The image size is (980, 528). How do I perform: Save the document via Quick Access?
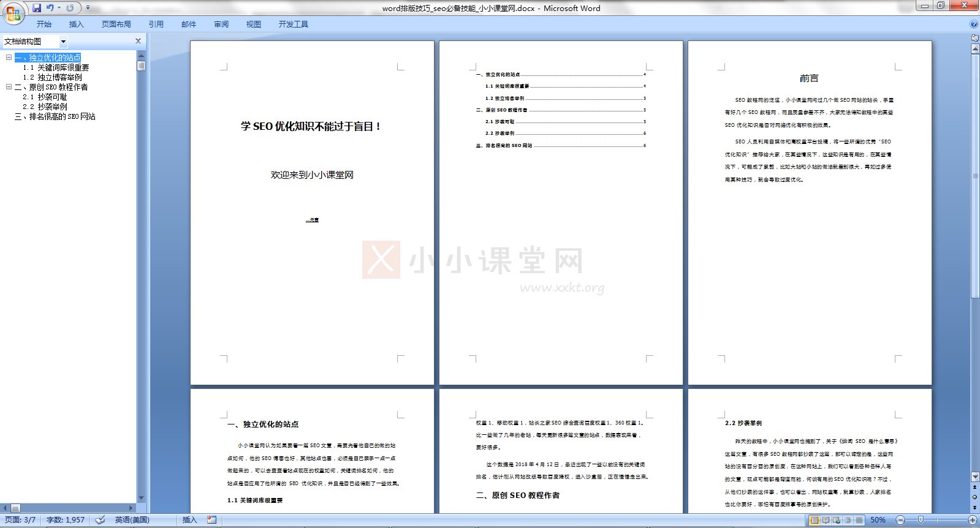click(37, 8)
